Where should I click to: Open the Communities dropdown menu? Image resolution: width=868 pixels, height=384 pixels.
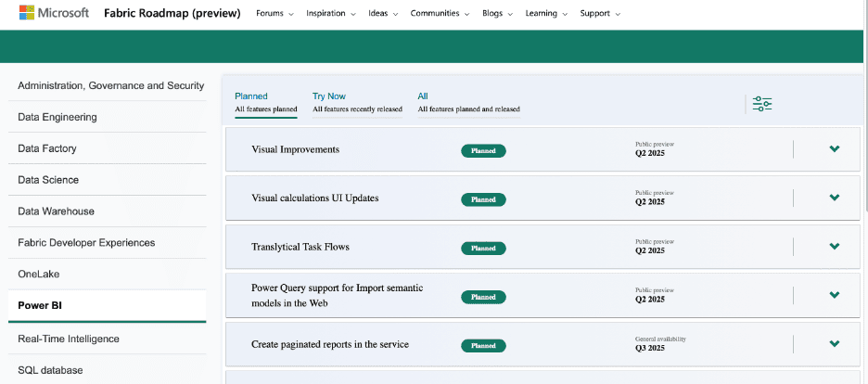440,13
